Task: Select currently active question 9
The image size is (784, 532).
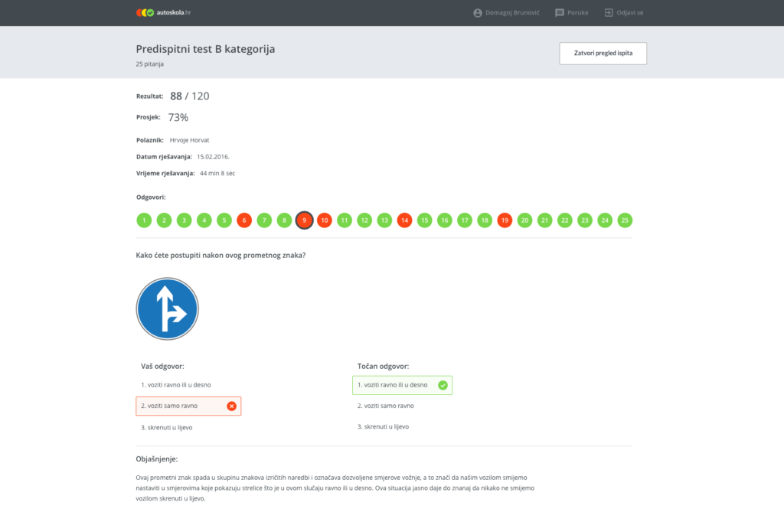Action: click(304, 220)
